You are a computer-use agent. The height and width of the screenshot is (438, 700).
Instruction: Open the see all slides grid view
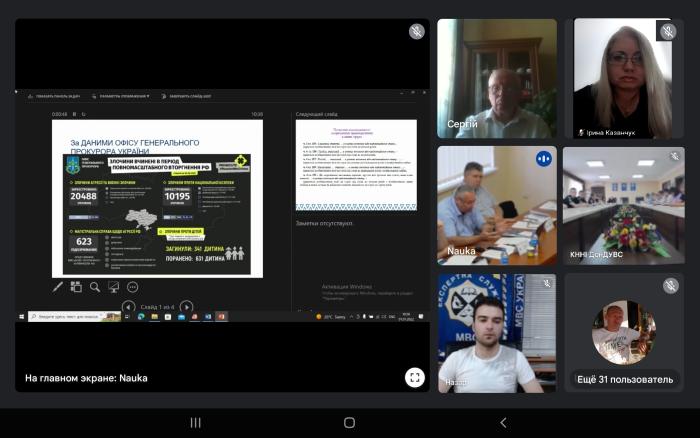[76, 287]
